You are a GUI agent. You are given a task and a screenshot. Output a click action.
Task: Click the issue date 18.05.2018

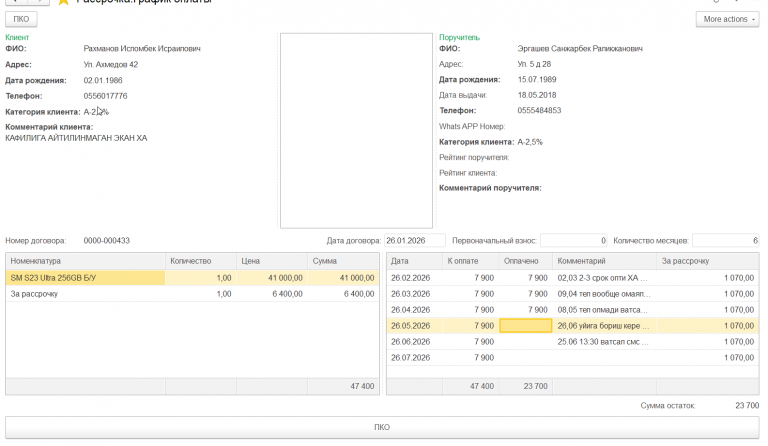[x=537, y=95]
